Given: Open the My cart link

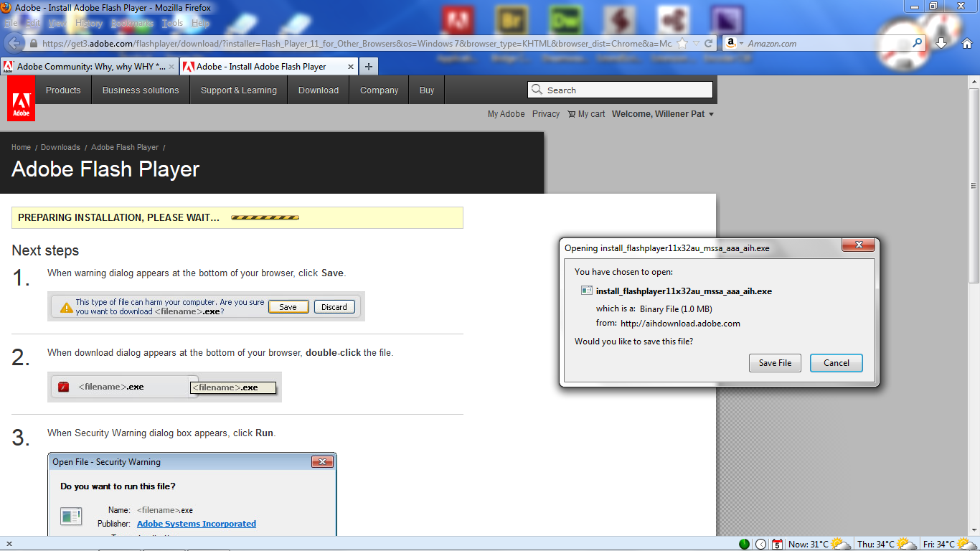Looking at the screenshot, I should 586,114.
